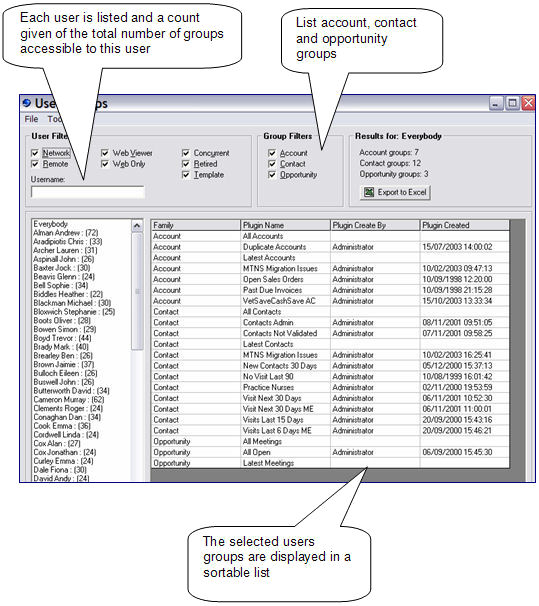Select user Alman Andrew : (72)
The width and height of the screenshot is (539, 606).
tap(66, 233)
